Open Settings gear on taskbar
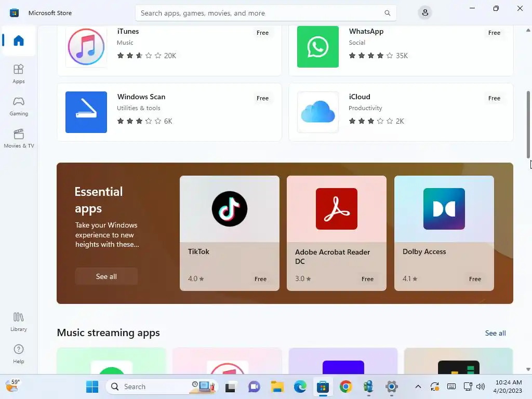532x399 pixels. [x=391, y=387]
